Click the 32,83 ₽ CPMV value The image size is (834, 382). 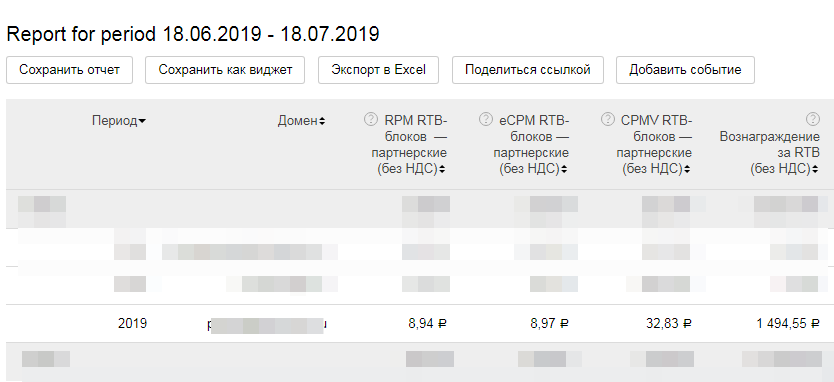pos(669,323)
